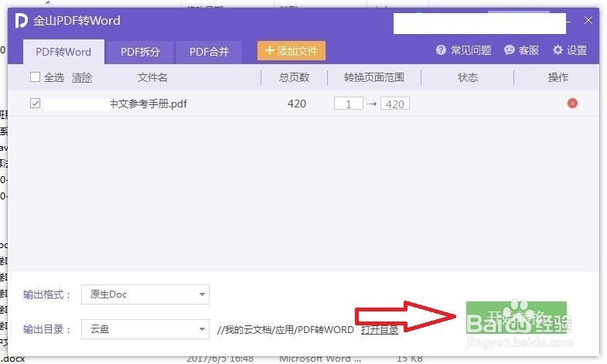Remove 中文参考手册.pdf with red delete icon
The width and height of the screenshot is (607, 364).
(572, 104)
